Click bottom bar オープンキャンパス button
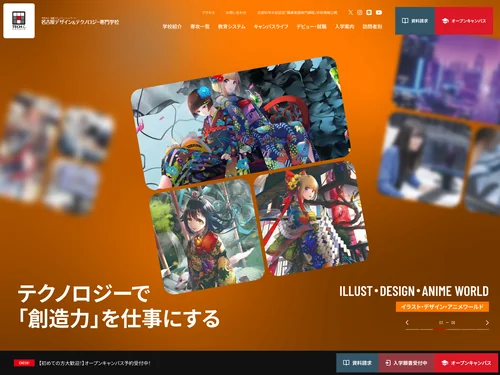The image size is (500, 375). point(466,363)
